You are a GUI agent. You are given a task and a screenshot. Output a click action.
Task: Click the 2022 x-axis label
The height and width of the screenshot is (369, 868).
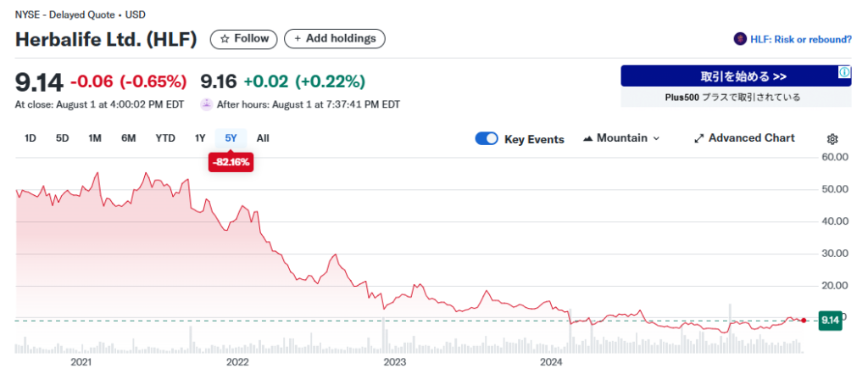(238, 362)
